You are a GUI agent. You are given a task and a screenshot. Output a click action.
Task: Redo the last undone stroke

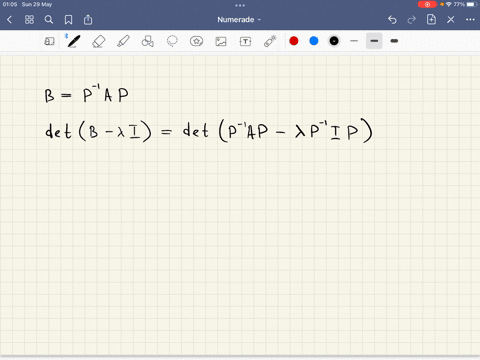point(412,20)
